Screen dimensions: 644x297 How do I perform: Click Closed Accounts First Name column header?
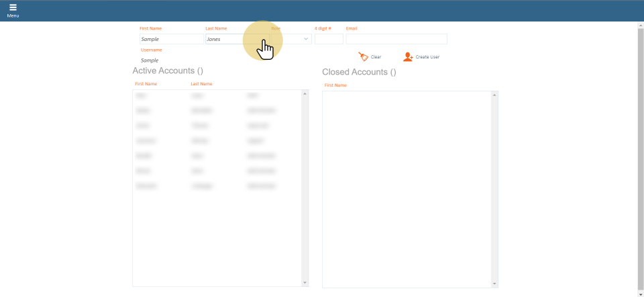(335, 85)
